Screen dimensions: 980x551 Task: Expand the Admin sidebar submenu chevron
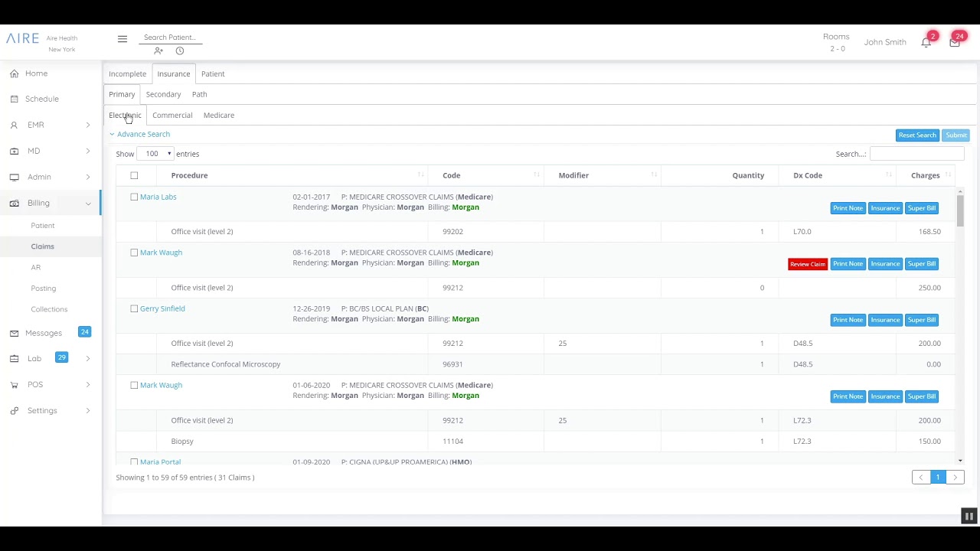point(87,177)
